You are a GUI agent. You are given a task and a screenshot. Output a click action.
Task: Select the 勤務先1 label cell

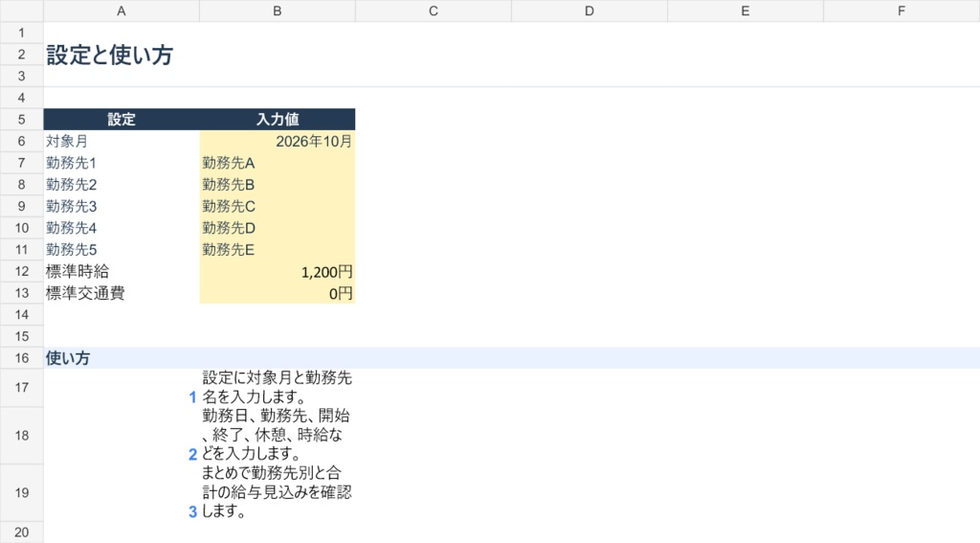coord(122,163)
